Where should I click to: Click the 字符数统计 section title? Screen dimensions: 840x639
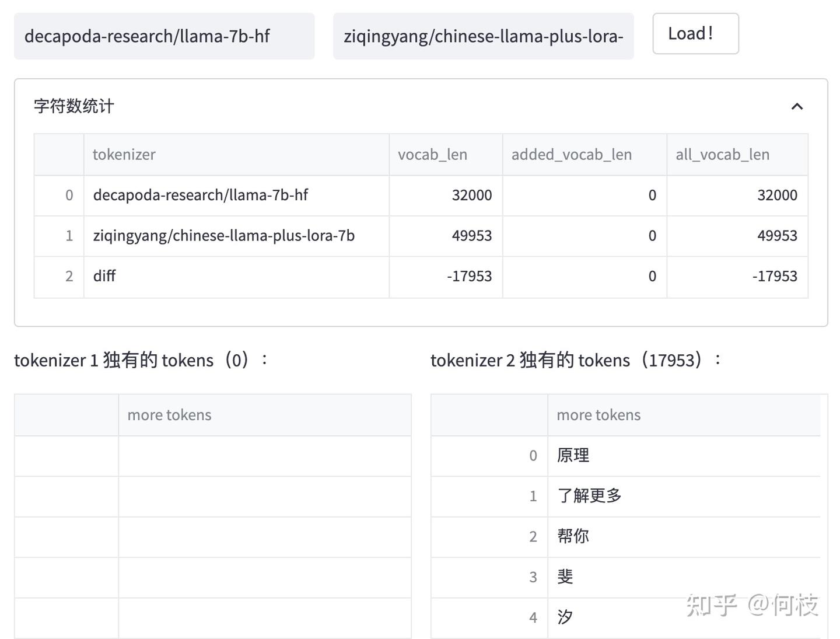click(x=74, y=106)
